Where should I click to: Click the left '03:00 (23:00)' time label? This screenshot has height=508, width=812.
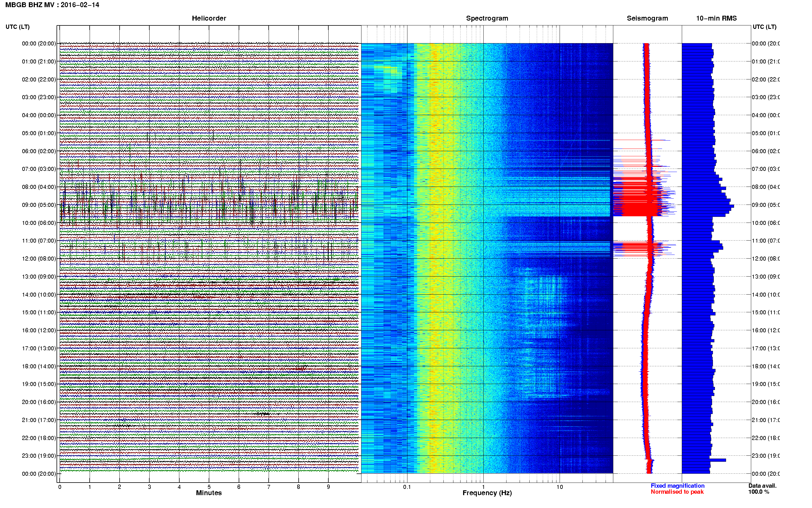pos(39,97)
